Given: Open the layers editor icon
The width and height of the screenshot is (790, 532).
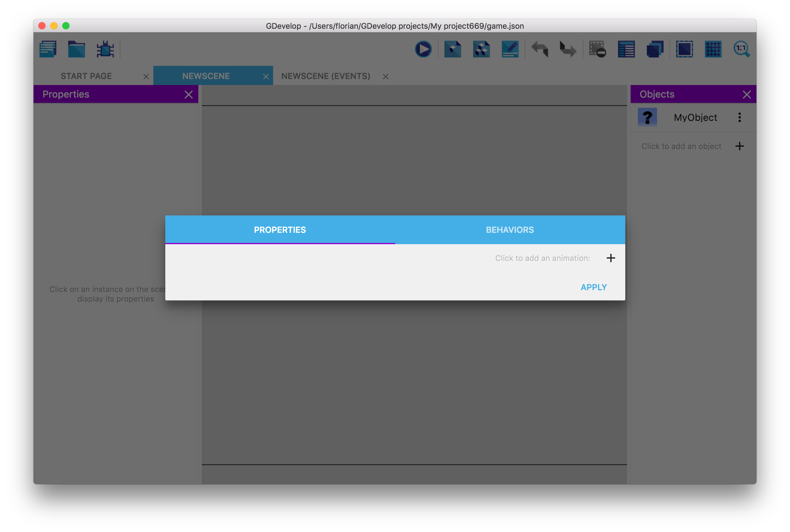Looking at the screenshot, I should [655, 50].
